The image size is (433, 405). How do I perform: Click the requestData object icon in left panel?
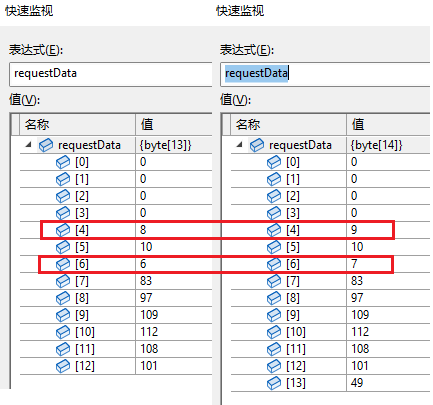click(46, 145)
